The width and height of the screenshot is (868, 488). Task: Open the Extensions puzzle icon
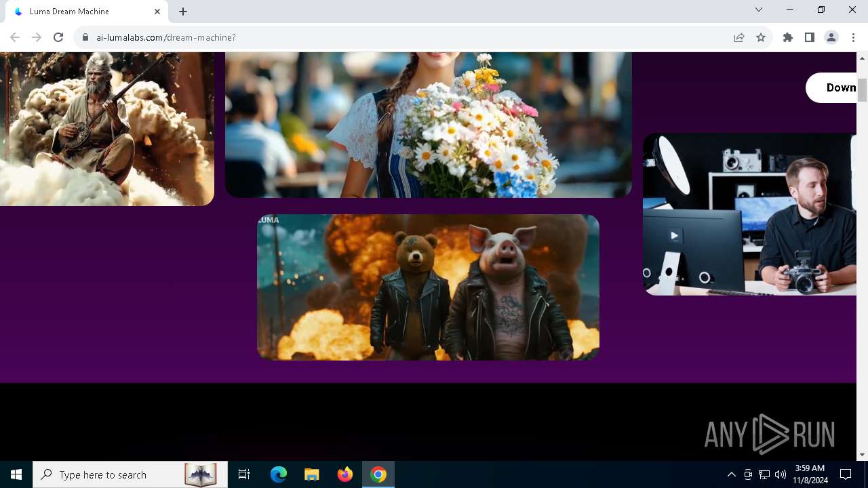pyautogui.click(x=788, y=37)
